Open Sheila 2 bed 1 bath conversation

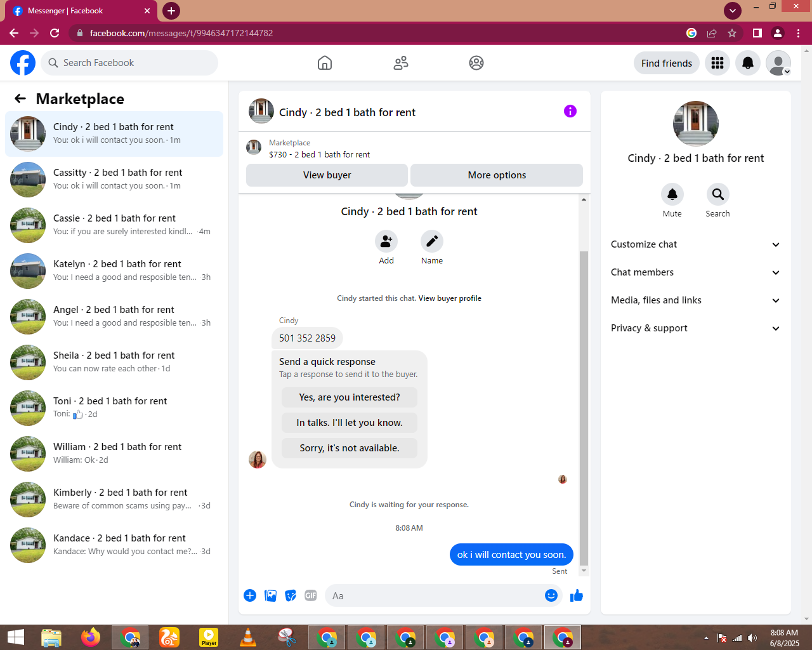point(114,362)
